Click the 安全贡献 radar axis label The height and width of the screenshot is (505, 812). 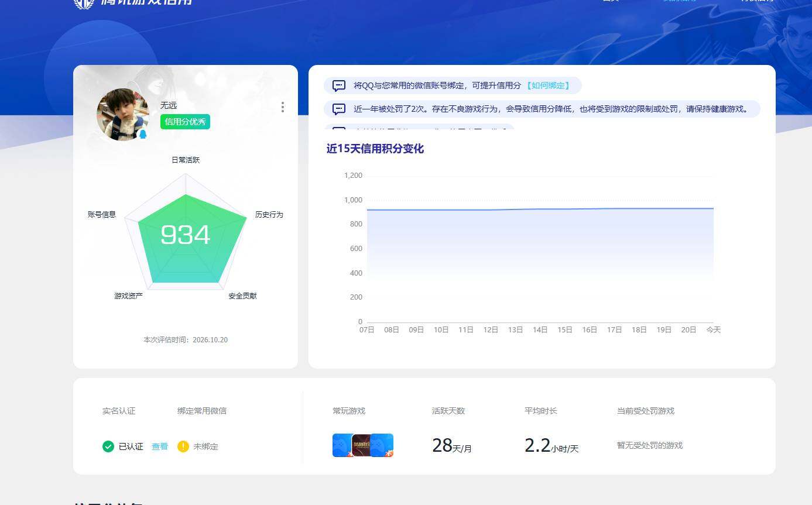click(243, 296)
